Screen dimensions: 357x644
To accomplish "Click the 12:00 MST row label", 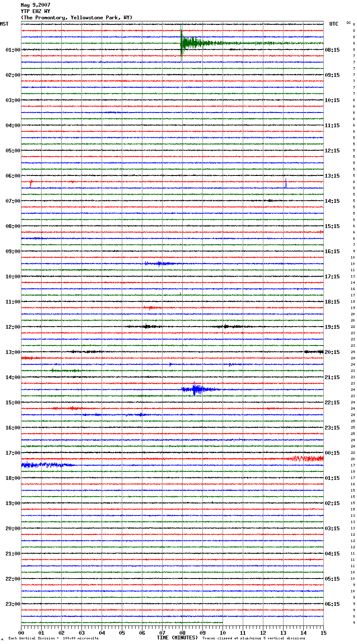I will [x=13, y=327].
